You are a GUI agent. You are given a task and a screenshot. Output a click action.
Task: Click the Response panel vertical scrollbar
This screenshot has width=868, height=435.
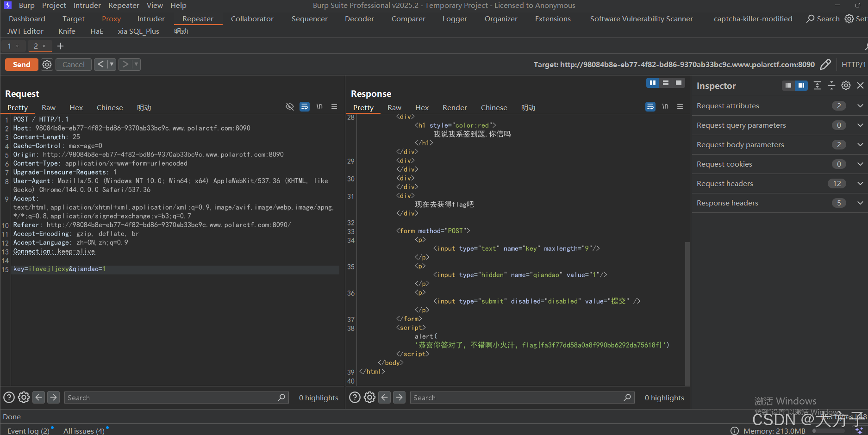pos(687,313)
